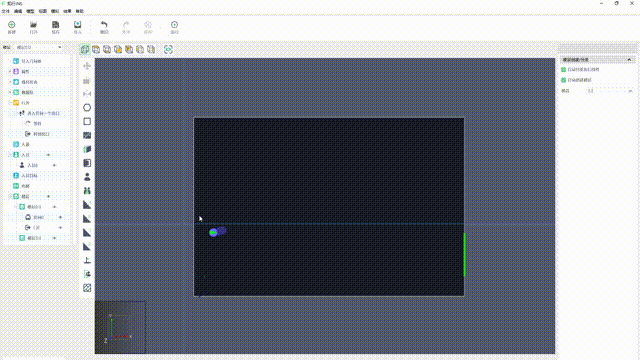Click the 文件 (File) menu
This screenshot has height=360, width=640.
[x=6, y=11]
